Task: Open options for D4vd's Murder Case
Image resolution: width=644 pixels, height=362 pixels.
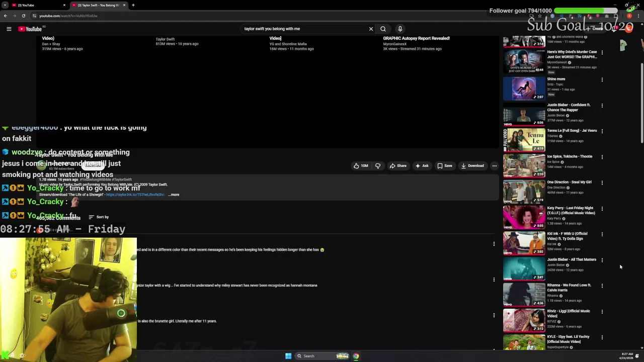Action: point(602,52)
